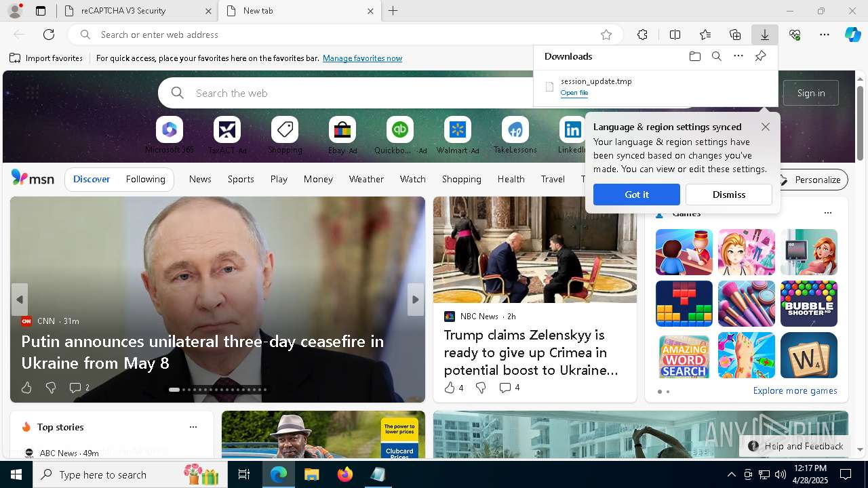The height and width of the screenshot is (488, 868).
Task: Open Walmart shortcut icon
Action: [x=458, y=129]
